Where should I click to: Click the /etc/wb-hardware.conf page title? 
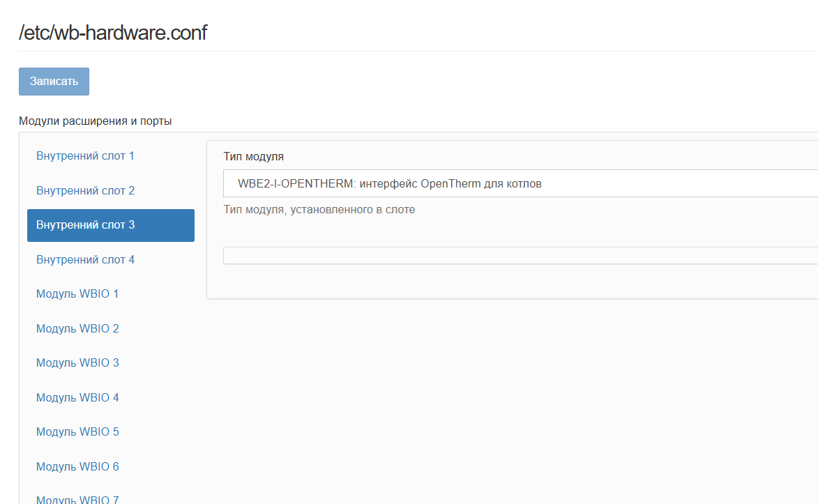point(113,33)
